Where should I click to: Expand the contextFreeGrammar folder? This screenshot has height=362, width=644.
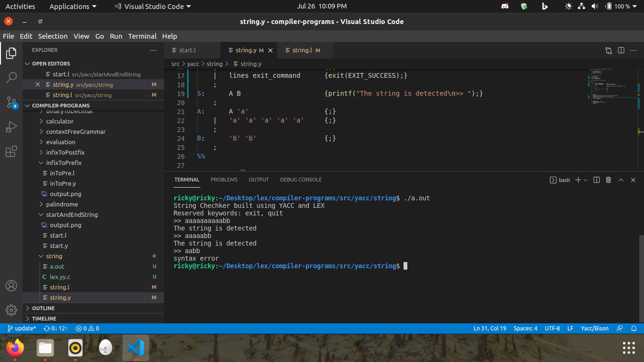pos(93,132)
